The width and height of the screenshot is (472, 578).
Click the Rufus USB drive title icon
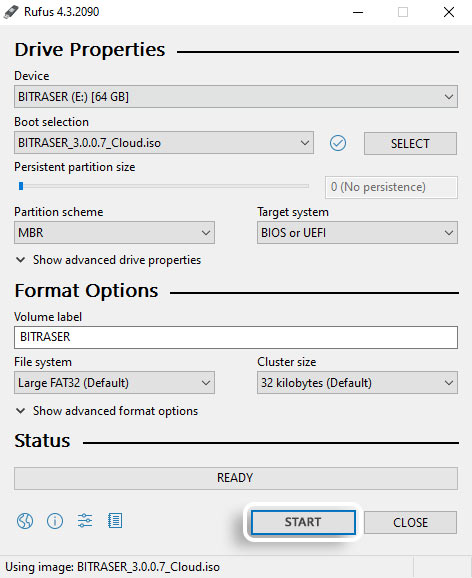pos(11,12)
